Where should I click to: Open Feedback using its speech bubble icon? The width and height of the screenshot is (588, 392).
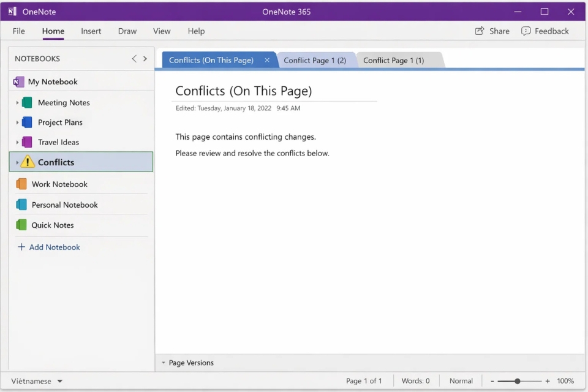pyautogui.click(x=526, y=31)
